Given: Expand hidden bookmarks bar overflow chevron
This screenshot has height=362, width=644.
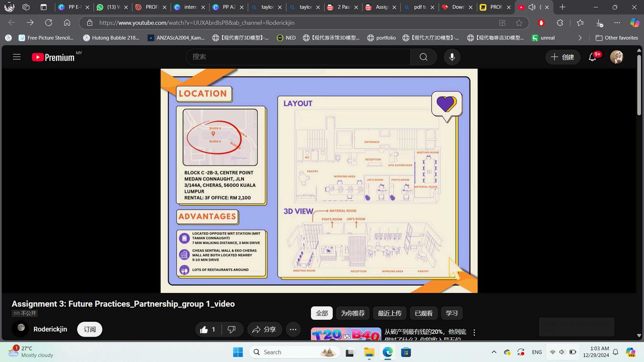Looking at the screenshot, I should click(x=580, y=38).
